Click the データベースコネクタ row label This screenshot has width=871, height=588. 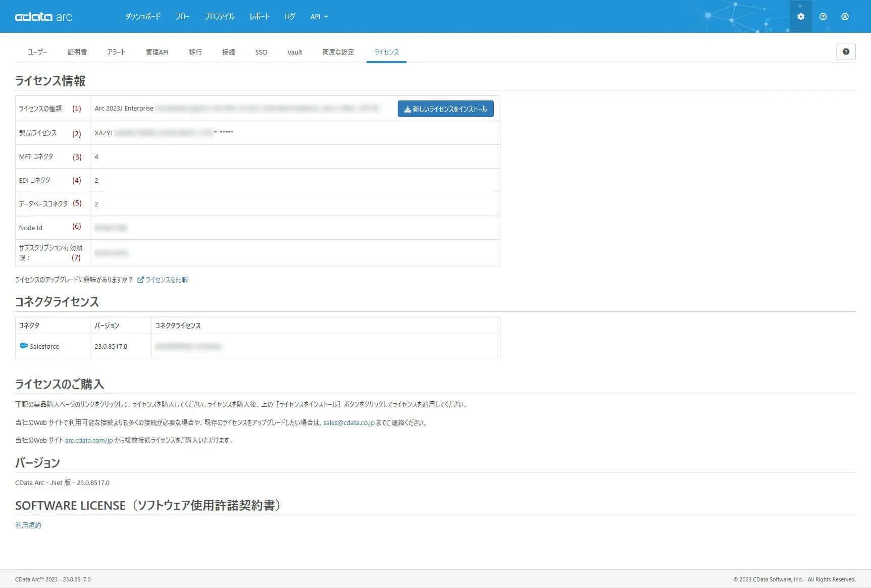[x=43, y=204]
